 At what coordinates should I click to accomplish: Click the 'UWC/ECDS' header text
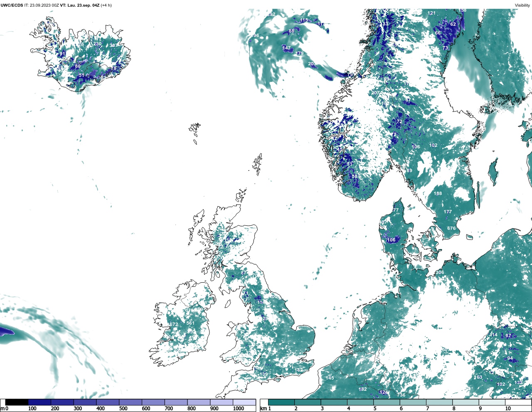(12, 5)
